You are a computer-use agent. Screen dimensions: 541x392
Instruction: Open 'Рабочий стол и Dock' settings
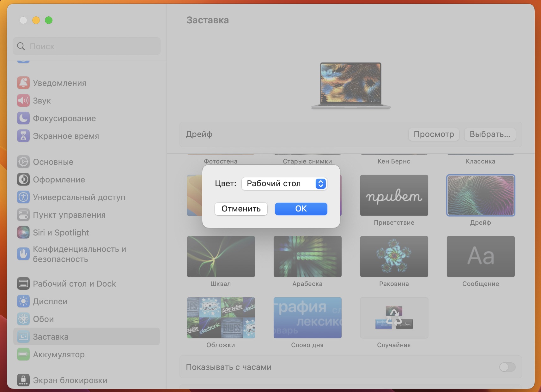tap(74, 283)
